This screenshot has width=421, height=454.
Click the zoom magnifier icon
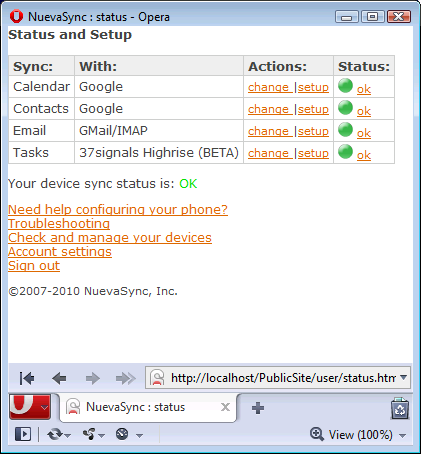(x=316, y=434)
